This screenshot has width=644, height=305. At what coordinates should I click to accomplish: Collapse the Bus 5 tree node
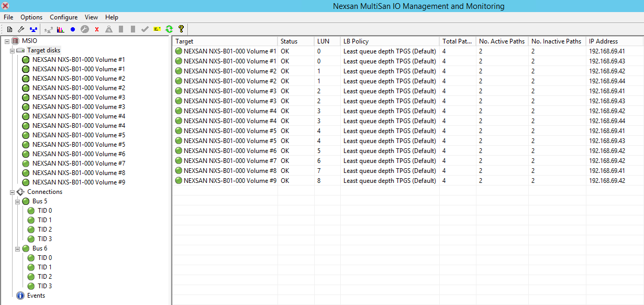(x=17, y=201)
